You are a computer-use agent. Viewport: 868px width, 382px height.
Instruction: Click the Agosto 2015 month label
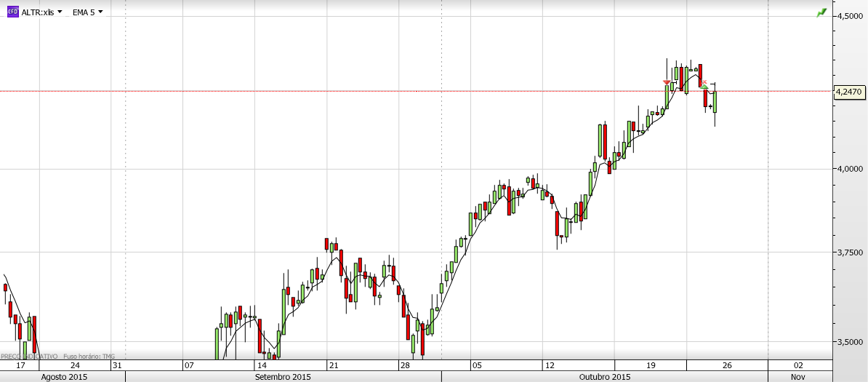point(63,376)
